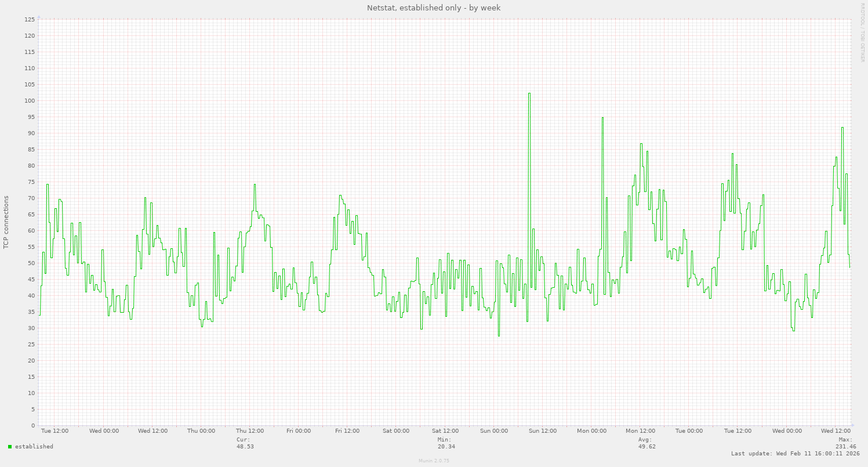This screenshot has width=868, height=467.
Task: Click the Max value 231.46
Action: (x=845, y=447)
